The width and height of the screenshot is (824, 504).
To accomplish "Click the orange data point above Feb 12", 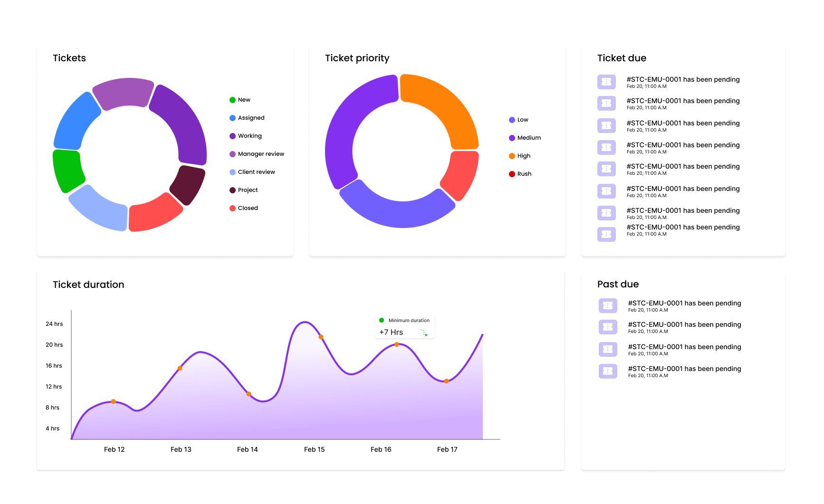I will click(x=113, y=401).
